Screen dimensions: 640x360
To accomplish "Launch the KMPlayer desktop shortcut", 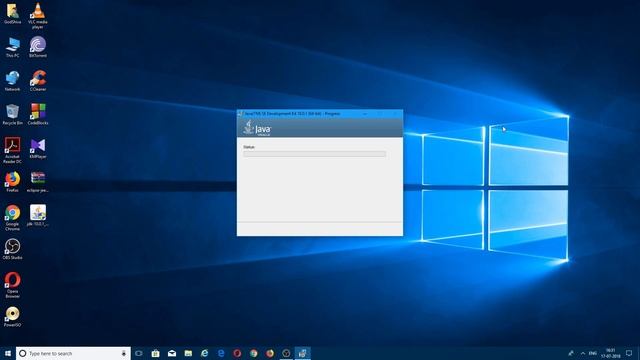I will [38, 148].
